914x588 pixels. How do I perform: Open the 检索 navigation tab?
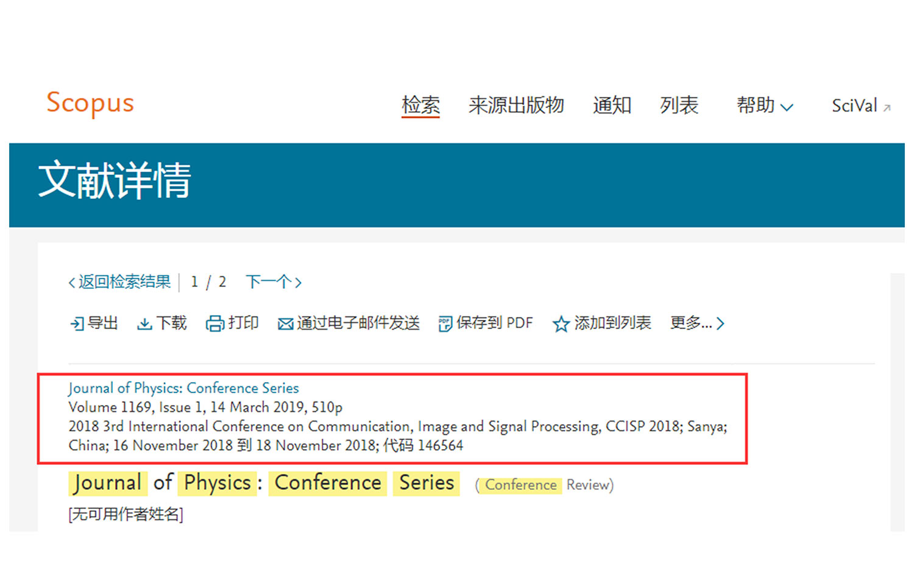pyautogui.click(x=420, y=105)
